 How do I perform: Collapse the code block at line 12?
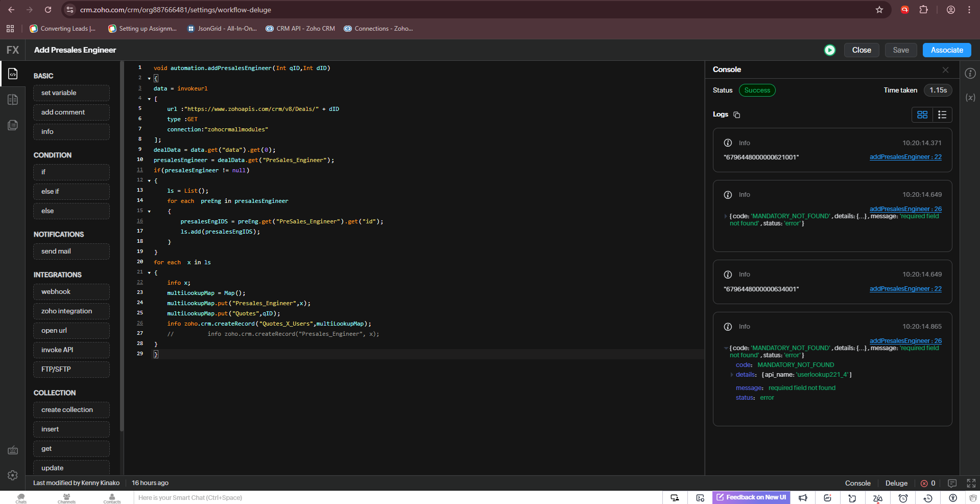149,181
